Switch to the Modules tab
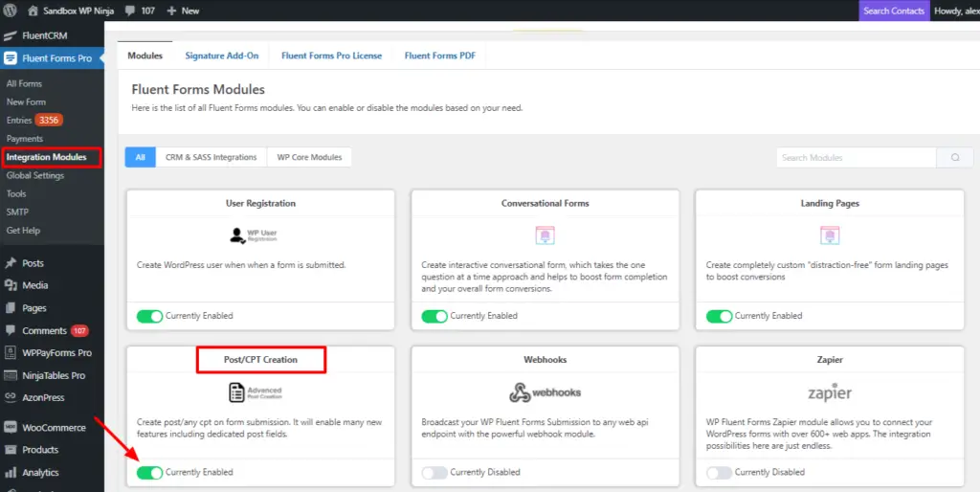The height and width of the screenshot is (492, 980). [145, 56]
